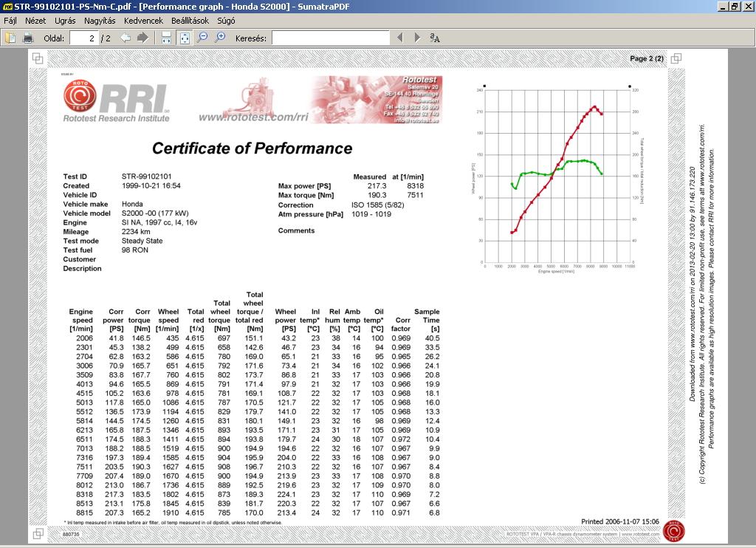The image size is (756, 548).
Task: Click the Zoom Out magnifier icon
Action: [x=202, y=38]
